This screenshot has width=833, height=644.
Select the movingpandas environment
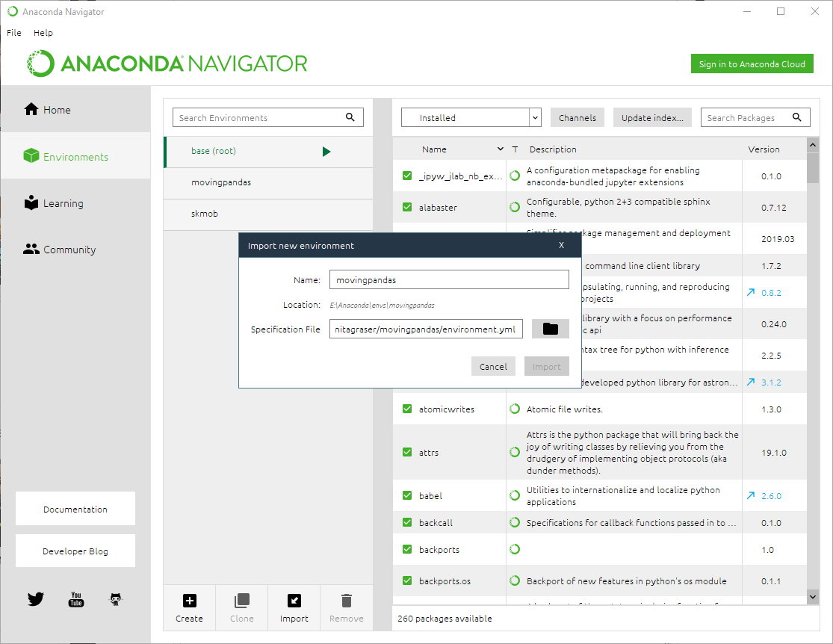[x=268, y=183]
